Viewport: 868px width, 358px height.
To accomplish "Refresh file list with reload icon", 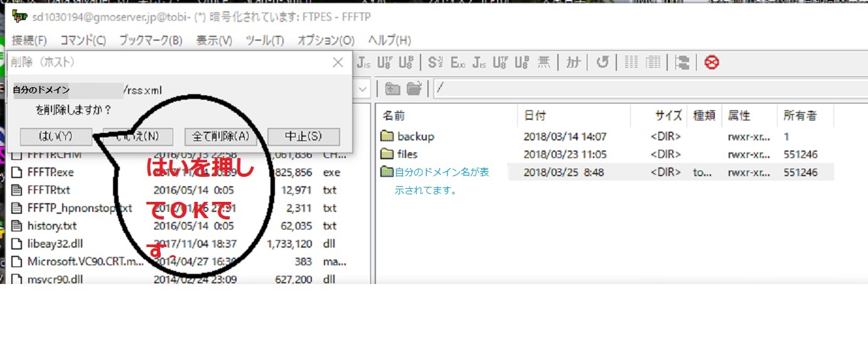I will (x=603, y=63).
